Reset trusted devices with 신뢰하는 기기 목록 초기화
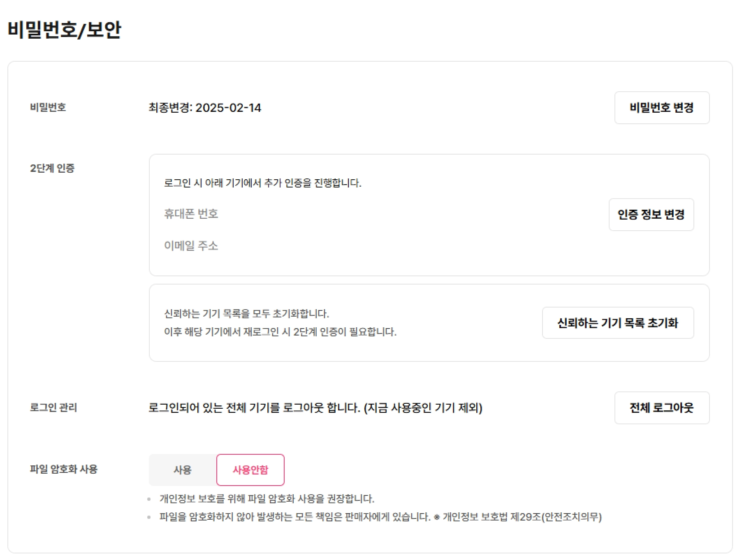 tap(618, 323)
